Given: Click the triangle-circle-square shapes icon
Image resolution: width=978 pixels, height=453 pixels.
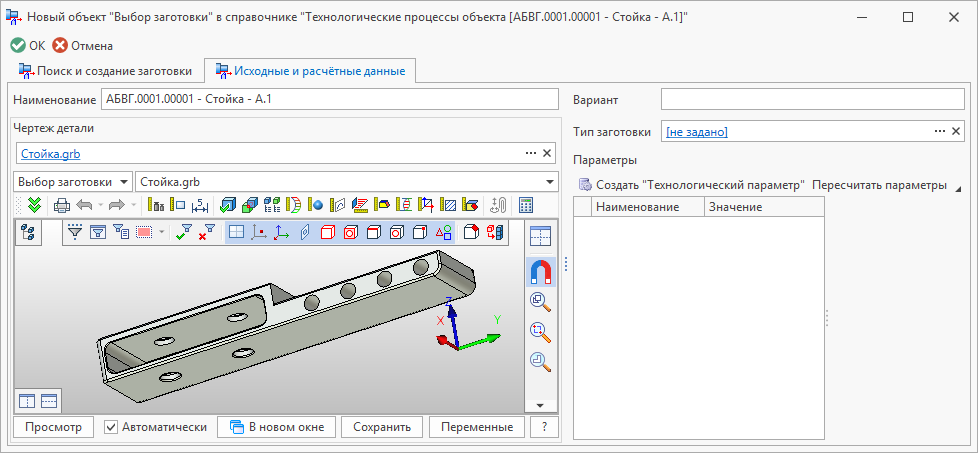Looking at the screenshot, I should click(x=443, y=233).
